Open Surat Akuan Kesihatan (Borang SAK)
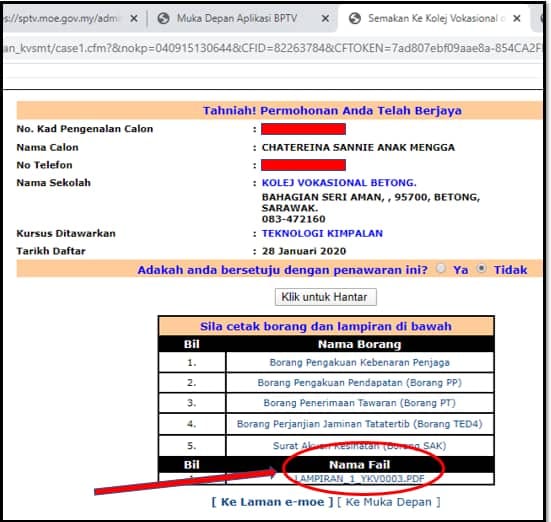This screenshot has width=551, height=522. pyautogui.click(x=359, y=446)
